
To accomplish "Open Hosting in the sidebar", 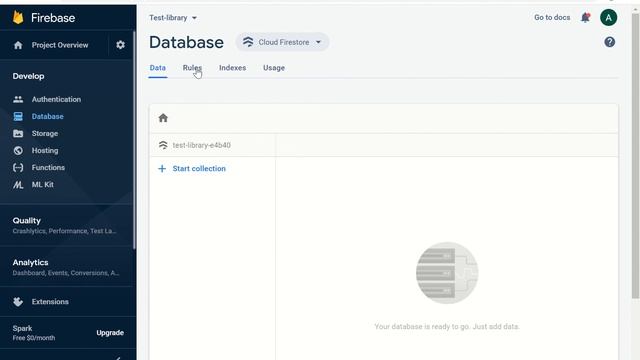I will pyautogui.click(x=45, y=151).
